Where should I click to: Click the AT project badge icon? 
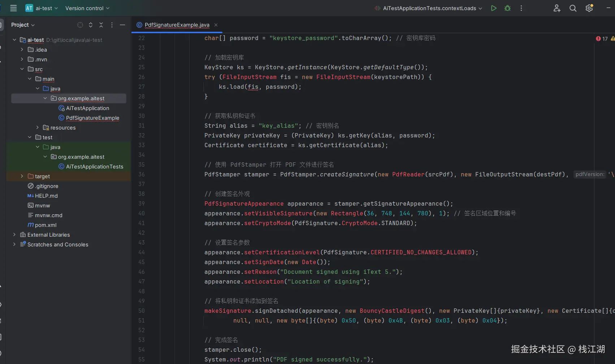29,8
